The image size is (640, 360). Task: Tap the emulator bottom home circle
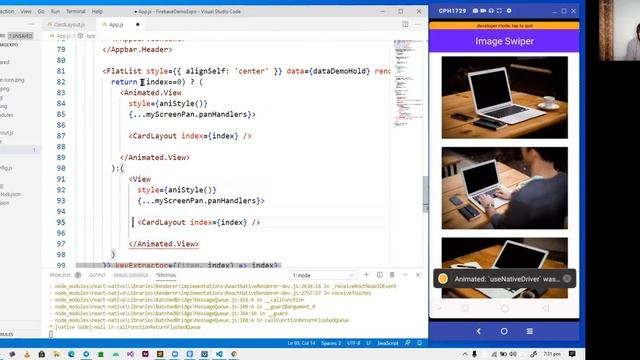coord(504,331)
